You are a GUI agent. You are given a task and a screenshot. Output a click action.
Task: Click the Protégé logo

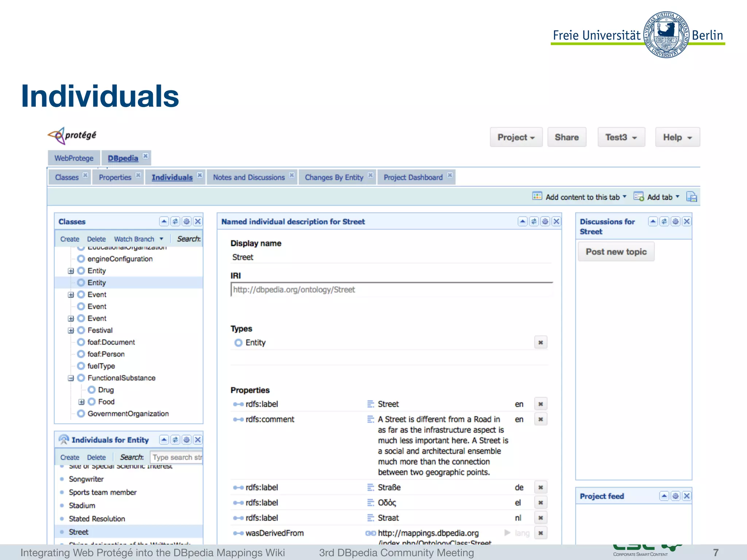coord(72,136)
